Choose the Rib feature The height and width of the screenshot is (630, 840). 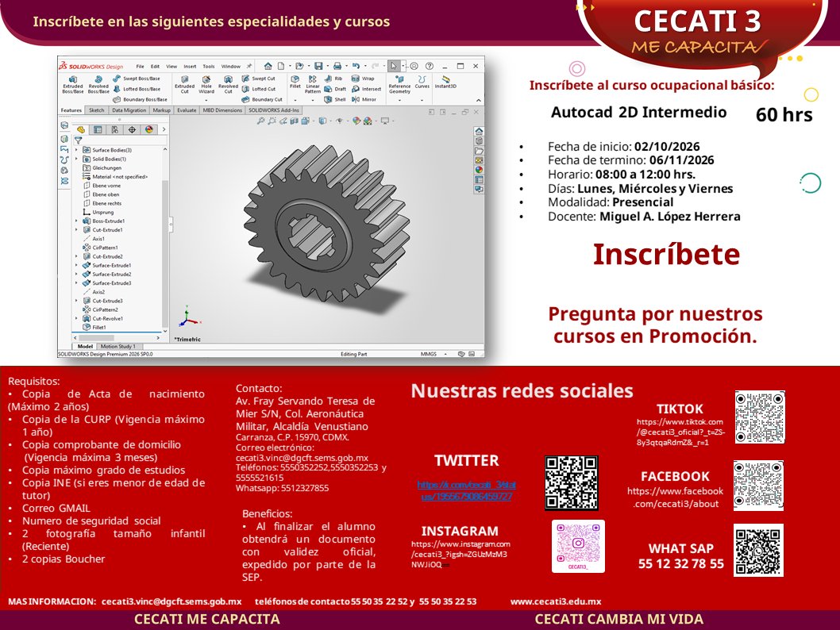[333, 79]
